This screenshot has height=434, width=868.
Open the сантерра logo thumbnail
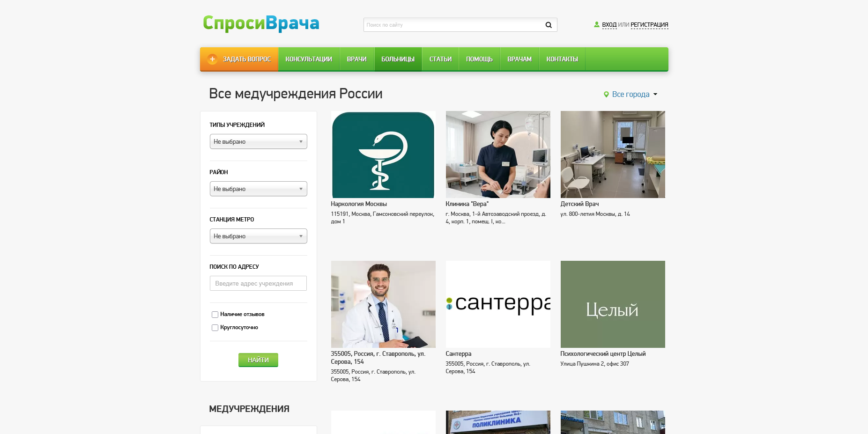498,304
